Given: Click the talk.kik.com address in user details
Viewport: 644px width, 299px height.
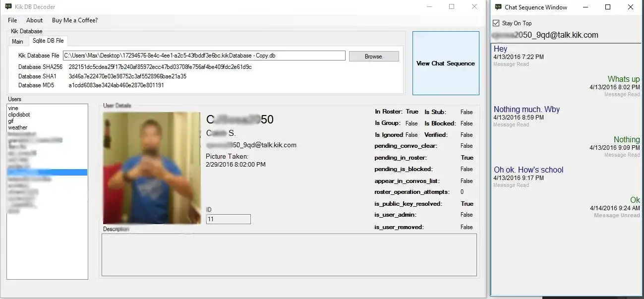Looking at the screenshot, I should click(251, 145).
